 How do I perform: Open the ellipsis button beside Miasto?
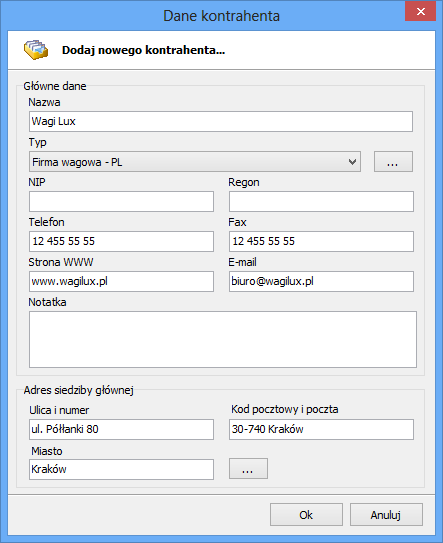(248, 469)
